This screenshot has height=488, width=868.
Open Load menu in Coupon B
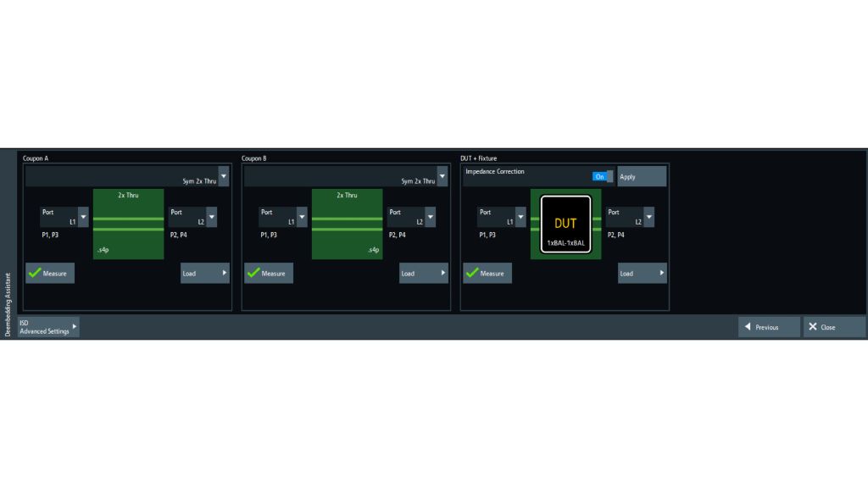(x=423, y=273)
